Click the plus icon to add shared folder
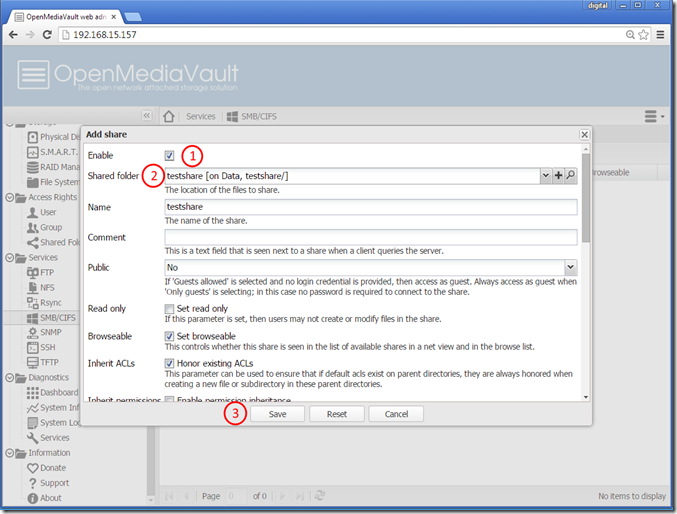Image resolution: width=677 pixels, height=514 pixels. [x=558, y=175]
